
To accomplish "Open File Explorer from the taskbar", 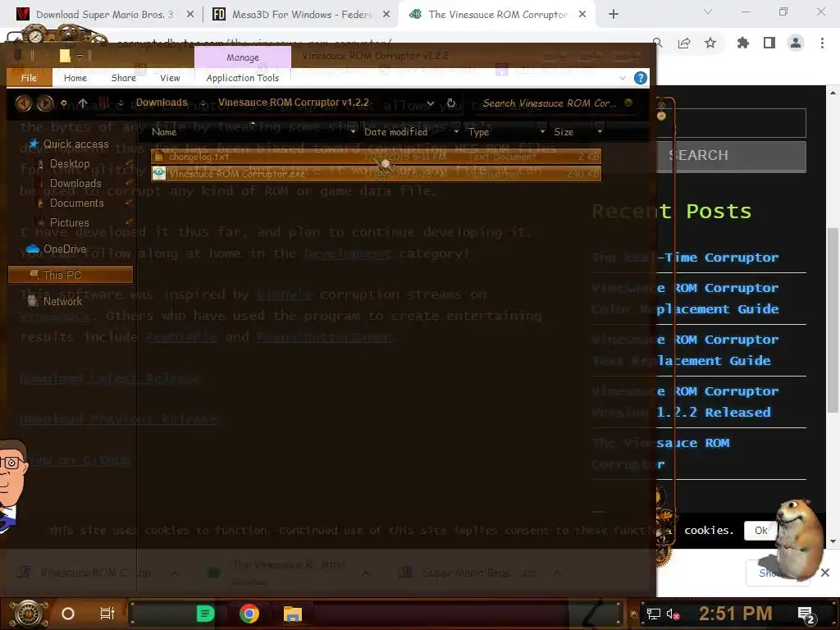I will pos(293,614).
